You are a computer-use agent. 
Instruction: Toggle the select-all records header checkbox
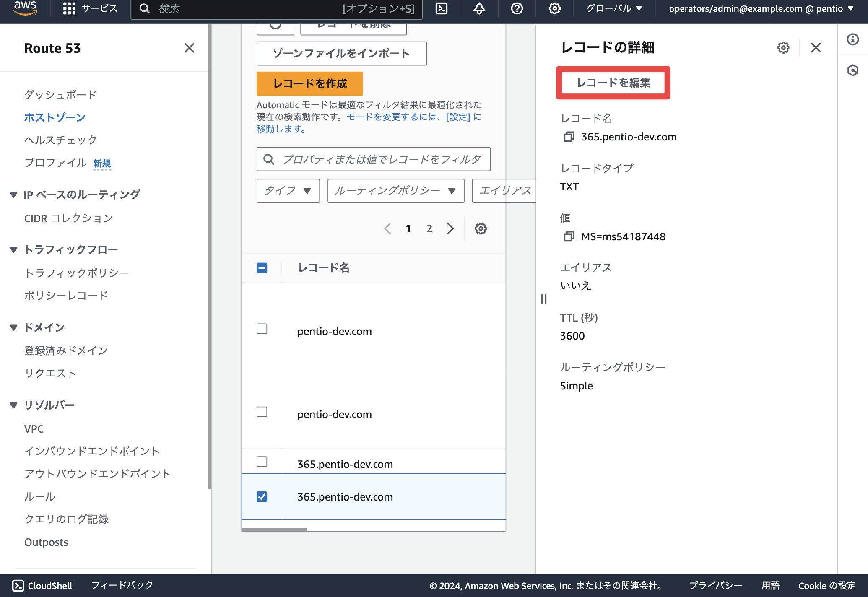tap(262, 268)
